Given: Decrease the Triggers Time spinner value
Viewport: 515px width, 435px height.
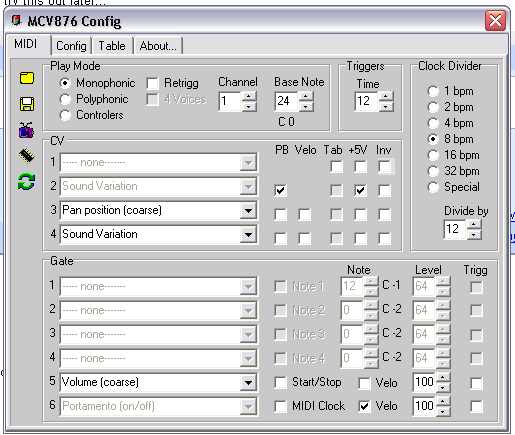Looking at the screenshot, I should pos(386,107).
